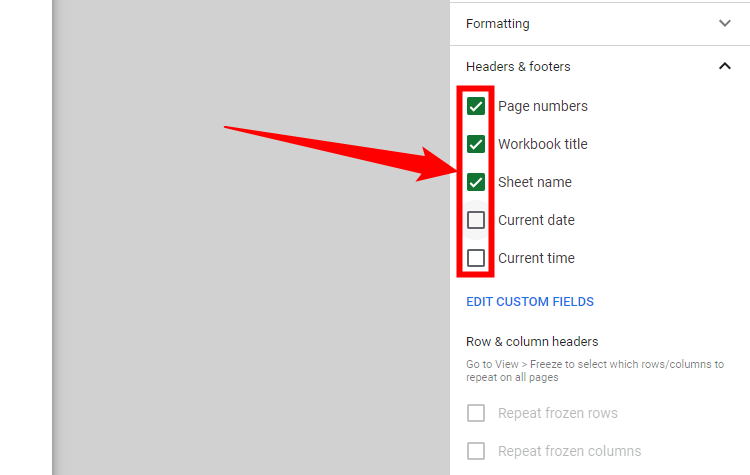Image resolution: width=750 pixels, height=475 pixels.
Task: Click the Current time label text
Action: point(536,258)
